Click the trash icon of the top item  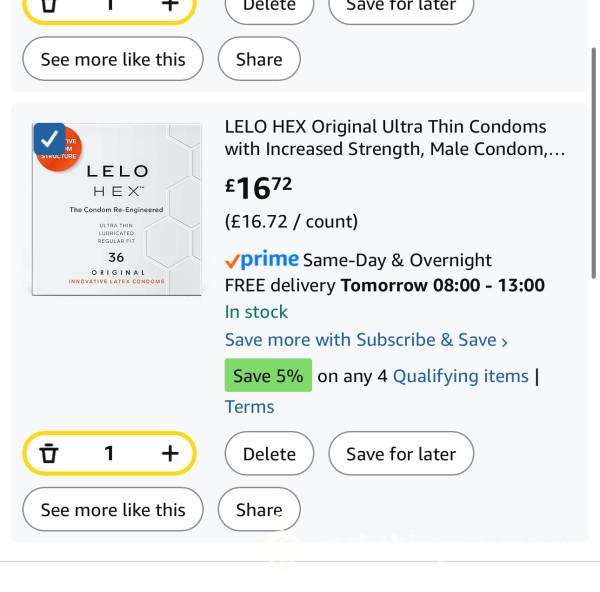[49, 5]
